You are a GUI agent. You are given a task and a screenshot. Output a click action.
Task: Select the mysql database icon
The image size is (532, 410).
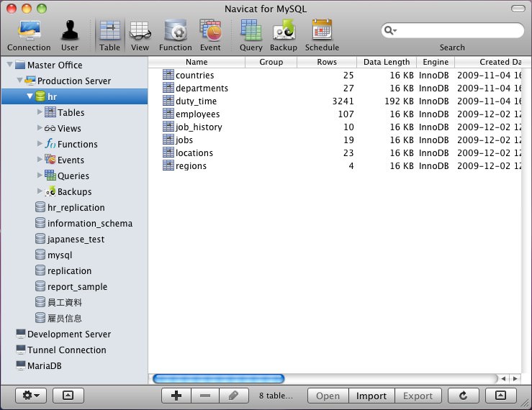[x=40, y=255]
